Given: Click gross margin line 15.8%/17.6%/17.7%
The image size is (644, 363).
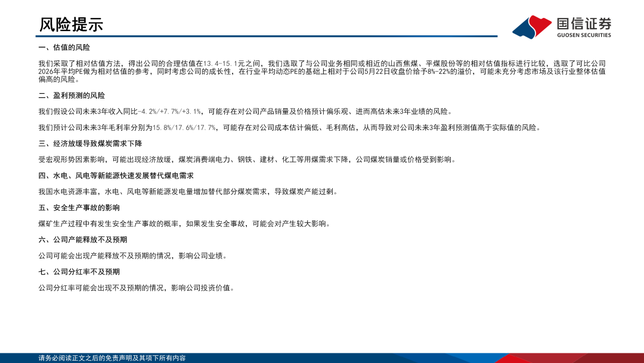Looking at the screenshot, I should [291, 128].
